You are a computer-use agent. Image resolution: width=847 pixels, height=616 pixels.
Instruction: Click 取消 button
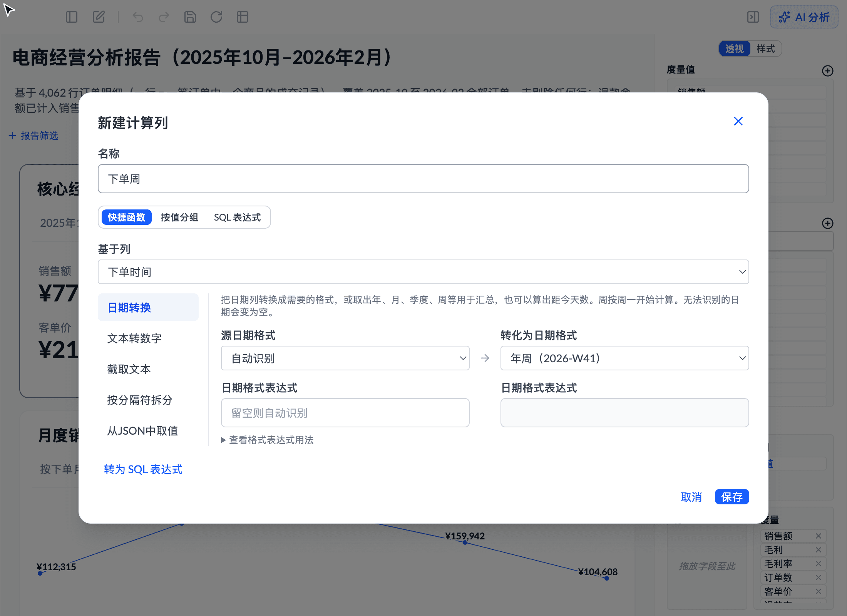coord(691,497)
